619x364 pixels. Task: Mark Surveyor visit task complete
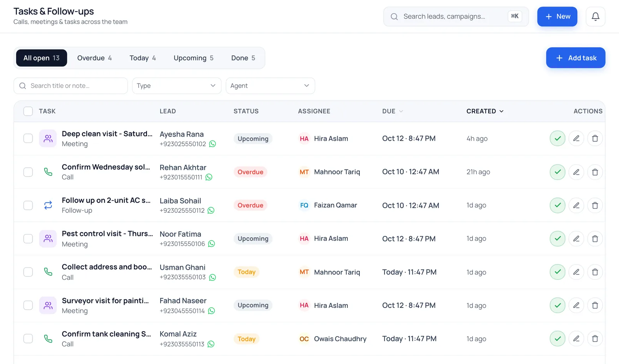[557, 305]
